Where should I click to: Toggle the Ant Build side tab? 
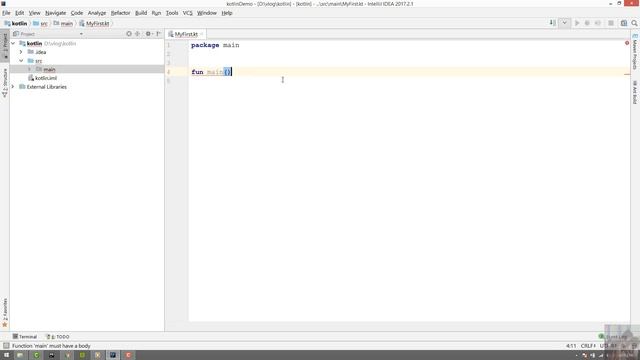pos(635,92)
